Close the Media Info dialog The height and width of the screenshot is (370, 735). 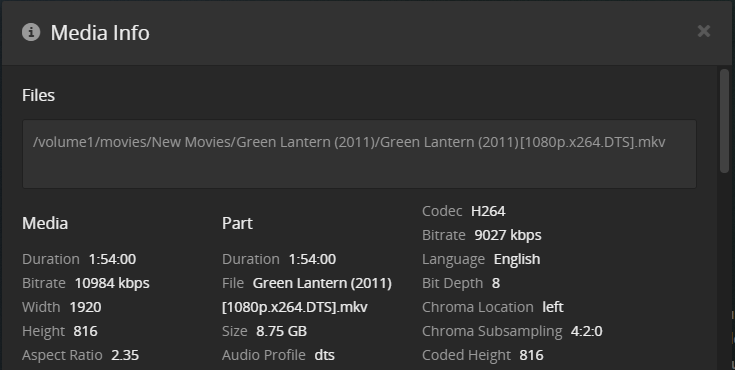click(704, 31)
